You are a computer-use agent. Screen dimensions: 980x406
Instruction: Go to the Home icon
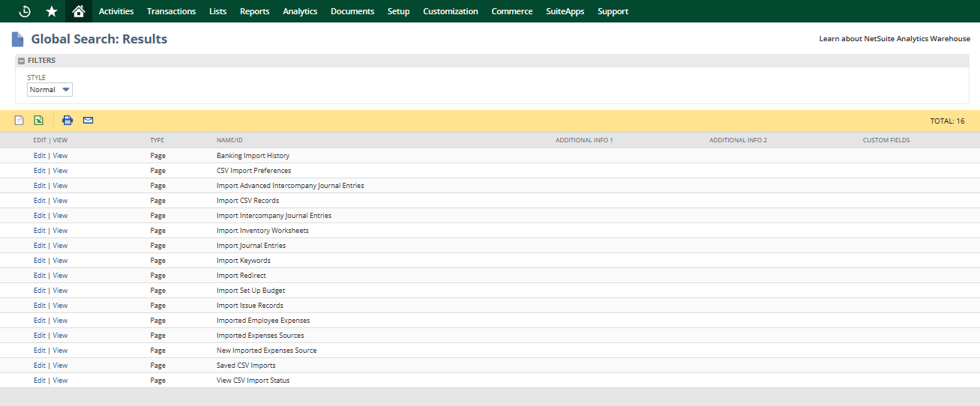(x=79, y=11)
